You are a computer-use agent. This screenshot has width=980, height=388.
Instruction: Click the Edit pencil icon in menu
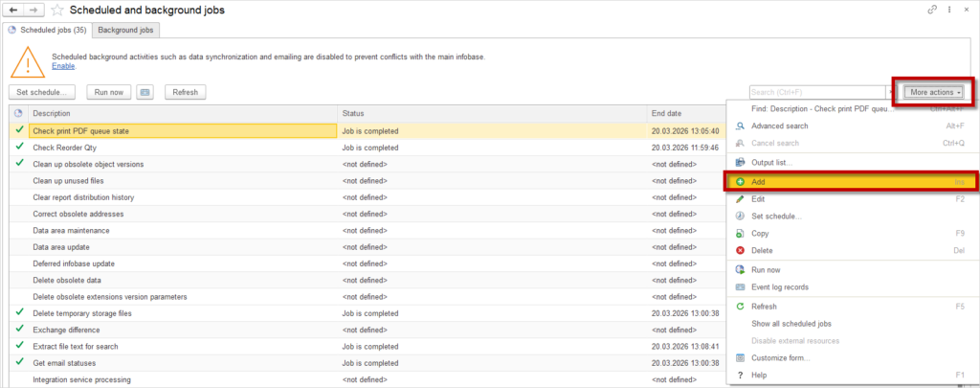tap(741, 198)
